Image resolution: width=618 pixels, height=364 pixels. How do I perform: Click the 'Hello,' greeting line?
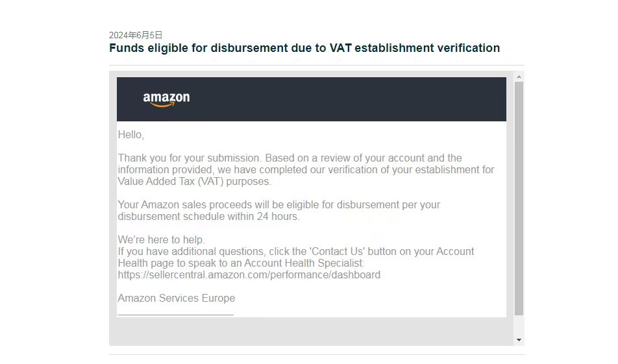131,135
